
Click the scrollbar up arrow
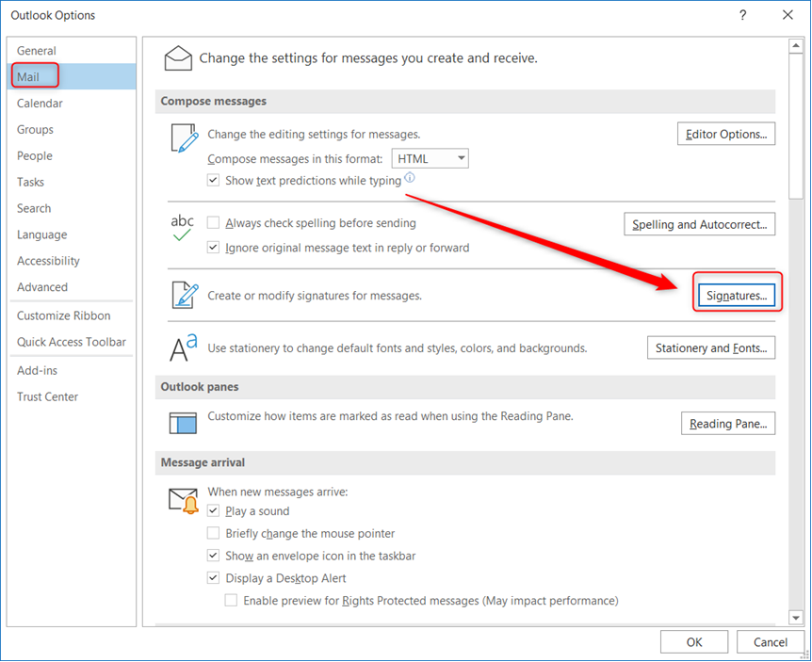click(795, 46)
